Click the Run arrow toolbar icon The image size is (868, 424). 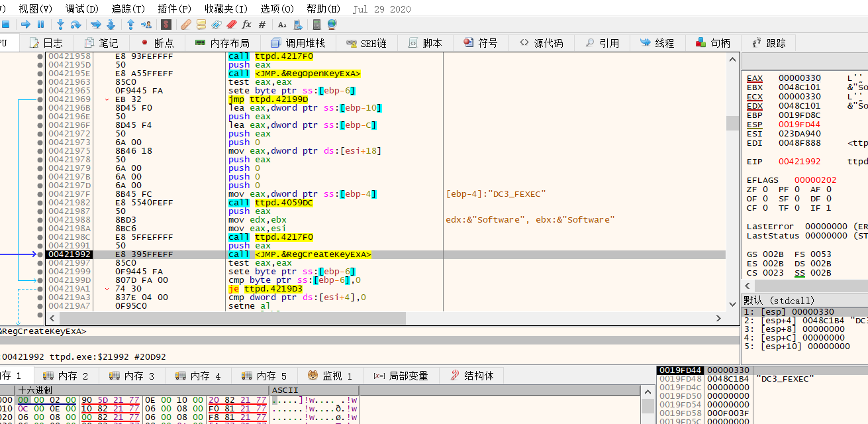[26, 25]
